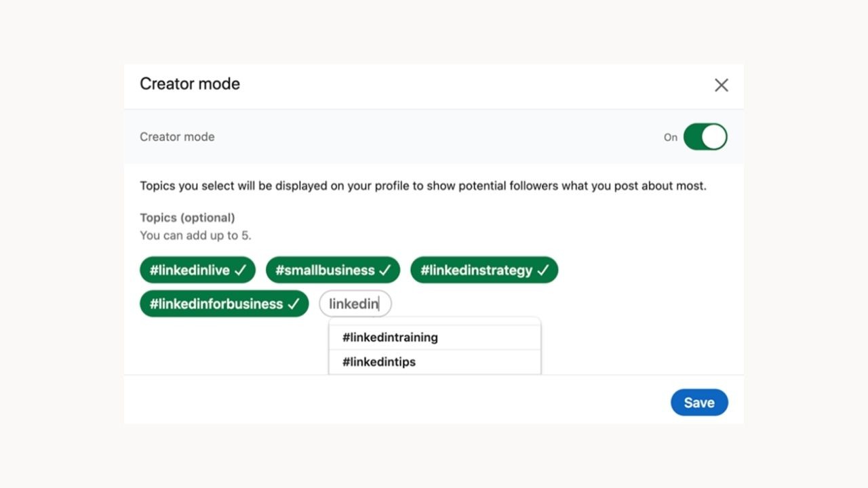Viewport: 868px width, 488px height.
Task: Click the checkmark on #smallbusiness chip
Action: (384, 270)
